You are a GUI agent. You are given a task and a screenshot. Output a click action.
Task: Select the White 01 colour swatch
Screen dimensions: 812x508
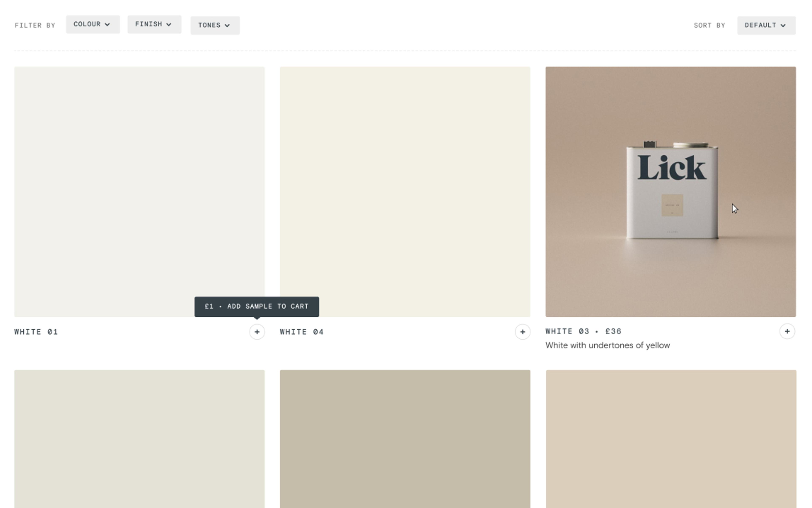click(x=139, y=188)
